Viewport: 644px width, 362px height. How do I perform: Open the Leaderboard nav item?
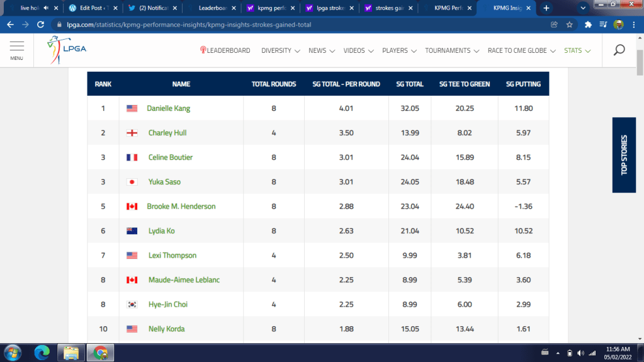pos(225,50)
